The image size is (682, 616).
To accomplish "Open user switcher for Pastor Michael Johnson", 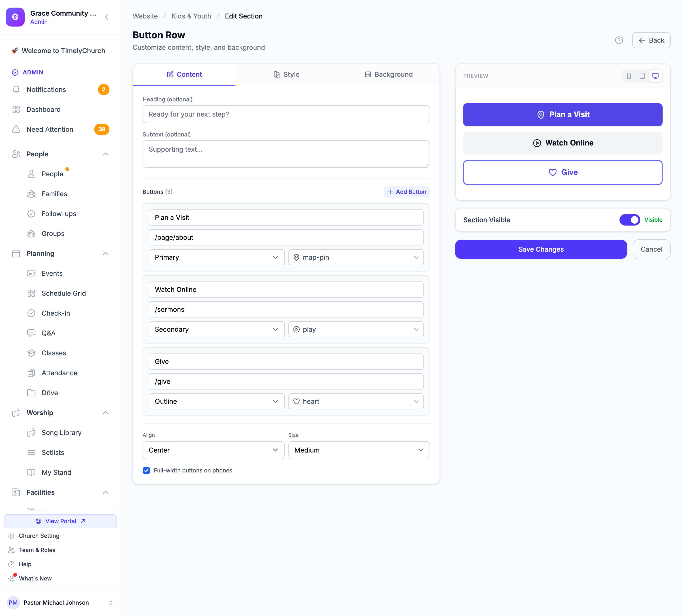I will click(x=111, y=602).
